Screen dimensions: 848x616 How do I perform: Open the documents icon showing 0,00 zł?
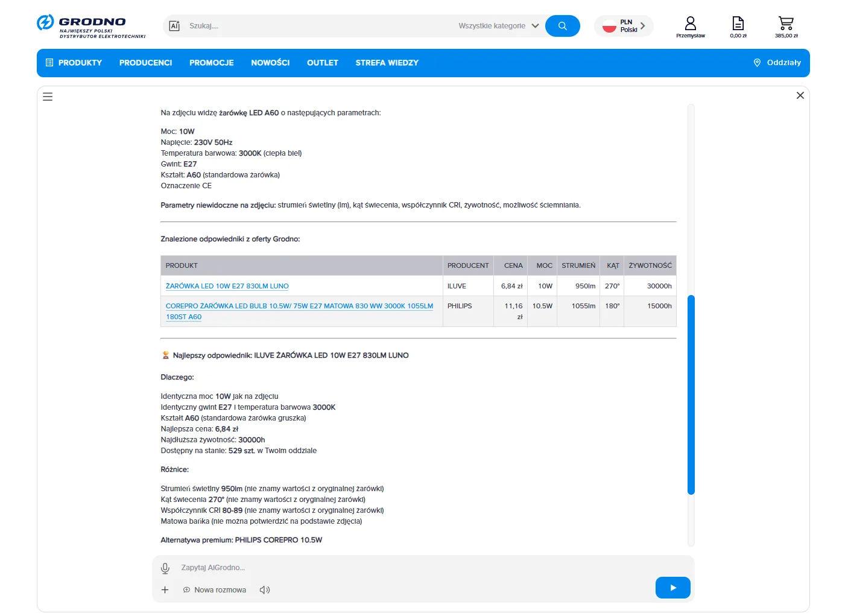pos(738,27)
